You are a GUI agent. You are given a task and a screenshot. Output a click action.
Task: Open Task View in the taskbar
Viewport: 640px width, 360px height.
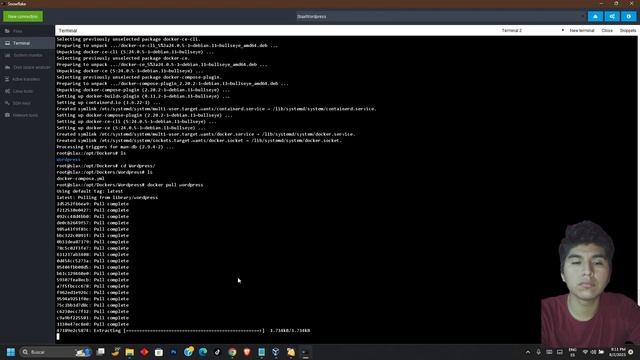[100, 352]
